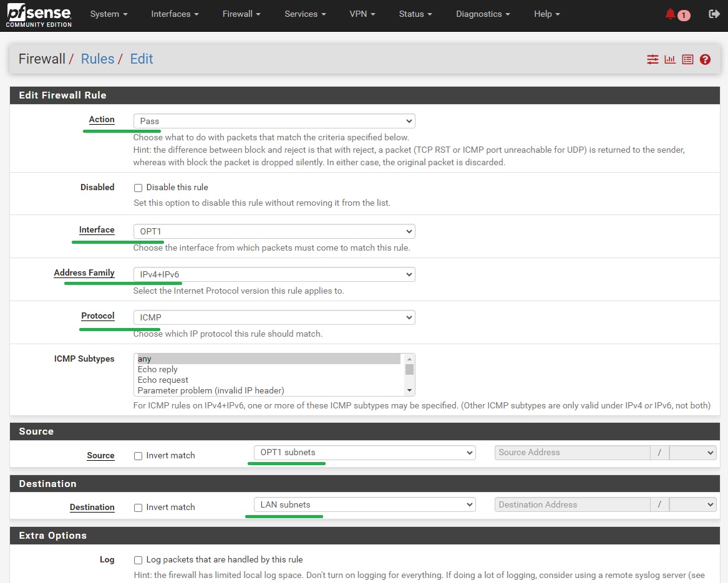Screen dimensions: 728x583
Task: Go to Rules breadcrumb link
Action: tap(98, 59)
